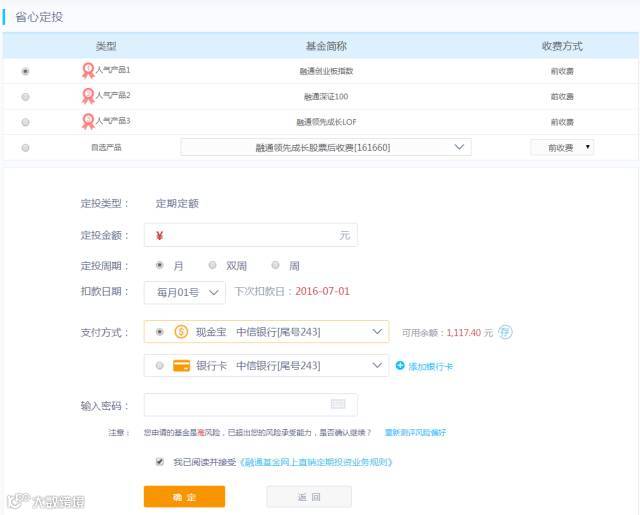
Task: Click the 人气产品3 award ribbon icon
Action: [x=88, y=121]
